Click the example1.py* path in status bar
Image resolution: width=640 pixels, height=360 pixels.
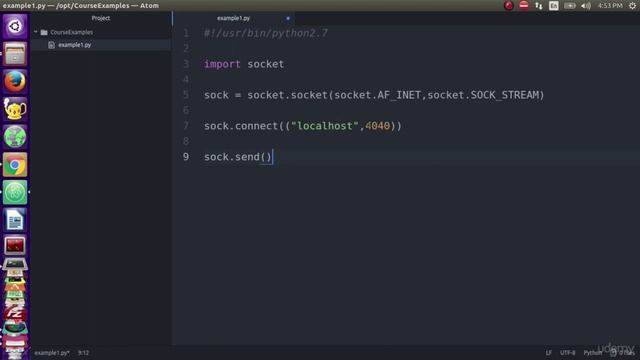coord(52,353)
